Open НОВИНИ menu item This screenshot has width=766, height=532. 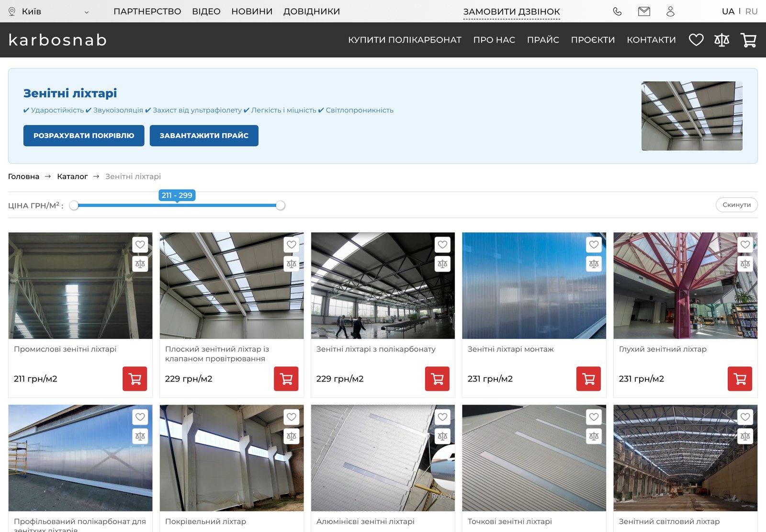[x=252, y=11]
